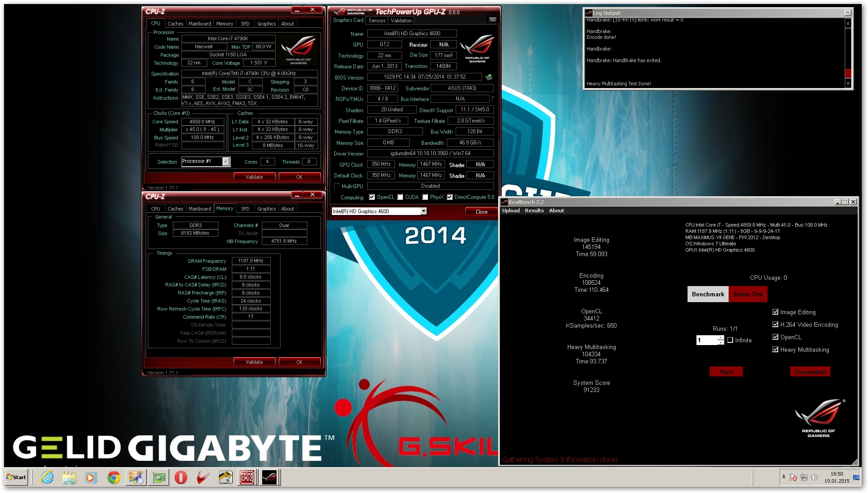Click Start in RealBench
The width and height of the screenshot is (868, 493).
tap(726, 372)
